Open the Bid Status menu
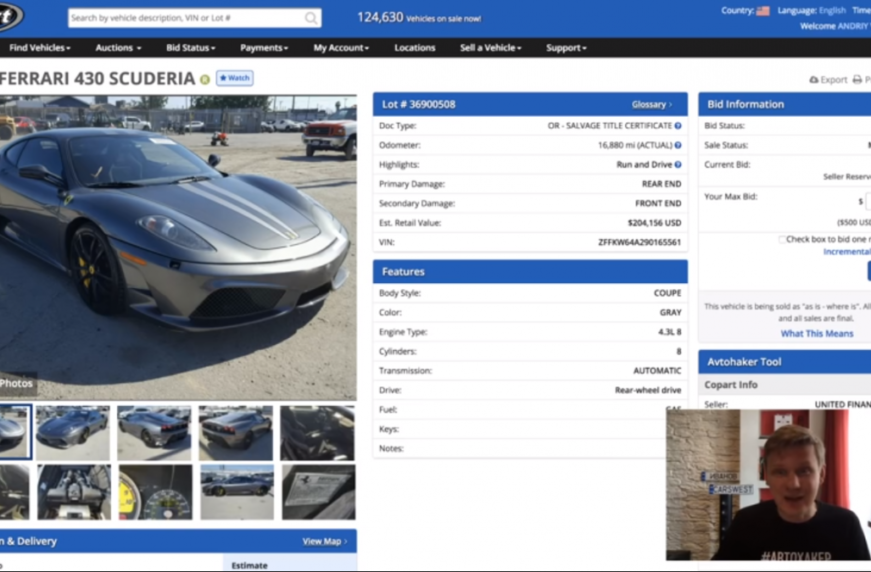The image size is (871, 572). [190, 48]
